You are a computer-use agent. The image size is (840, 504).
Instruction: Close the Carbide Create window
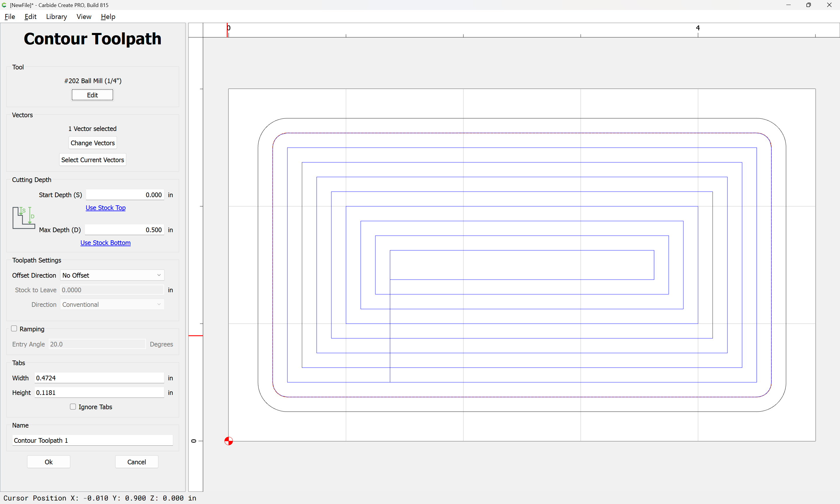pos(829,5)
